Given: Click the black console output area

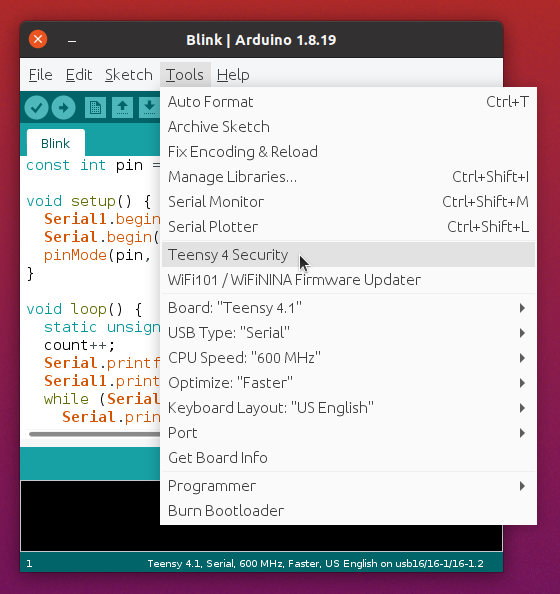Looking at the screenshot, I should click(x=90, y=516).
